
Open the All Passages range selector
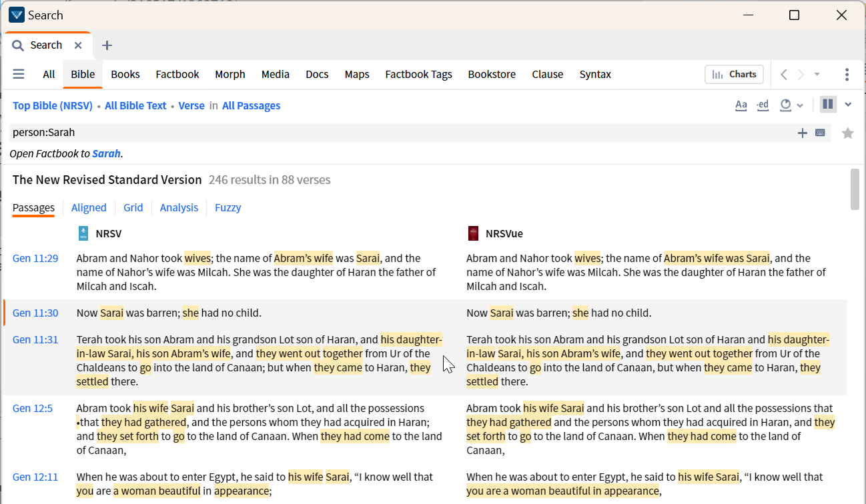(252, 105)
